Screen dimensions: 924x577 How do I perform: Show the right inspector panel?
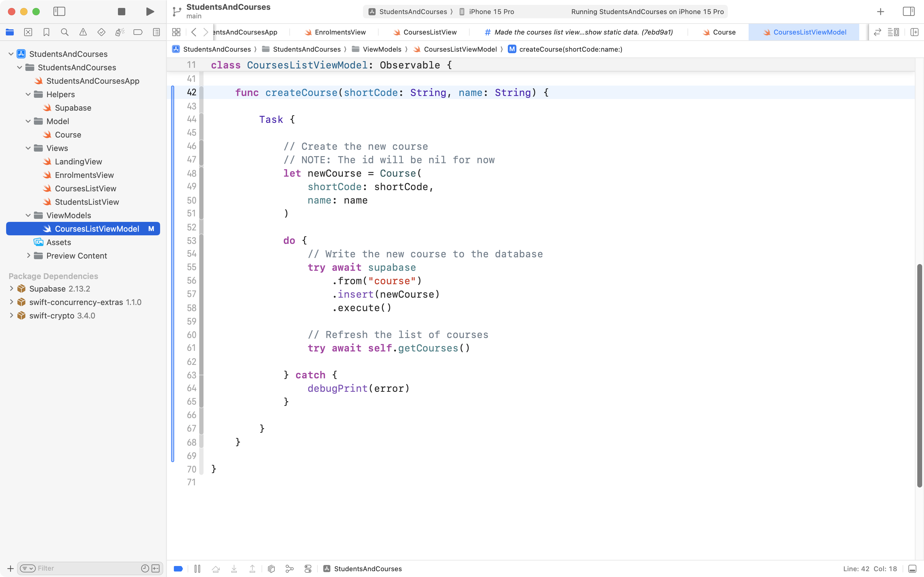[908, 11]
